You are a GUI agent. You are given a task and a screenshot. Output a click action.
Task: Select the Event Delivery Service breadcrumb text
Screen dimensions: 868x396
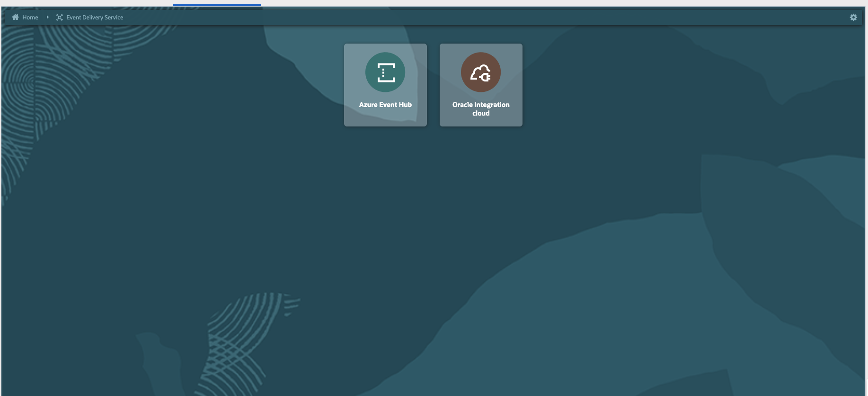point(95,18)
